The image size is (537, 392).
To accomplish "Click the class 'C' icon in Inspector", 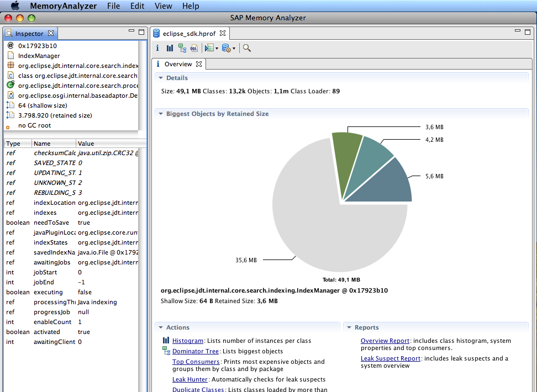I will pos(10,75).
